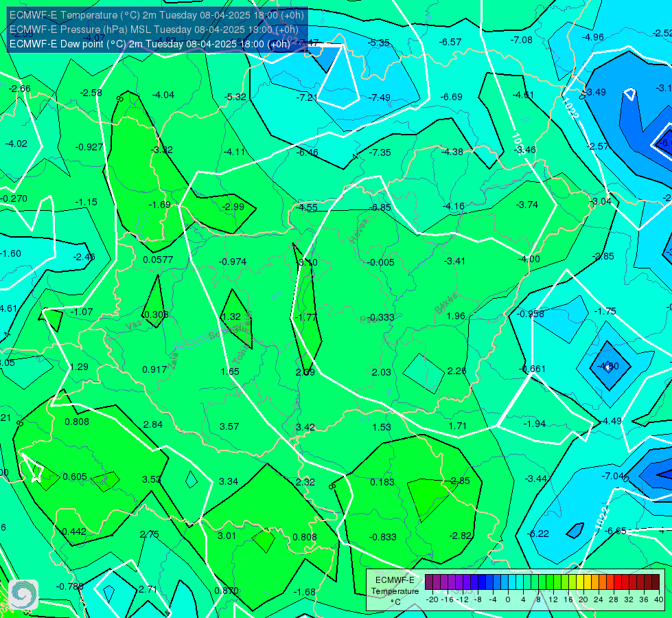Click the dew point value -4.00
This screenshot has width=672, height=618.
click(x=529, y=259)
